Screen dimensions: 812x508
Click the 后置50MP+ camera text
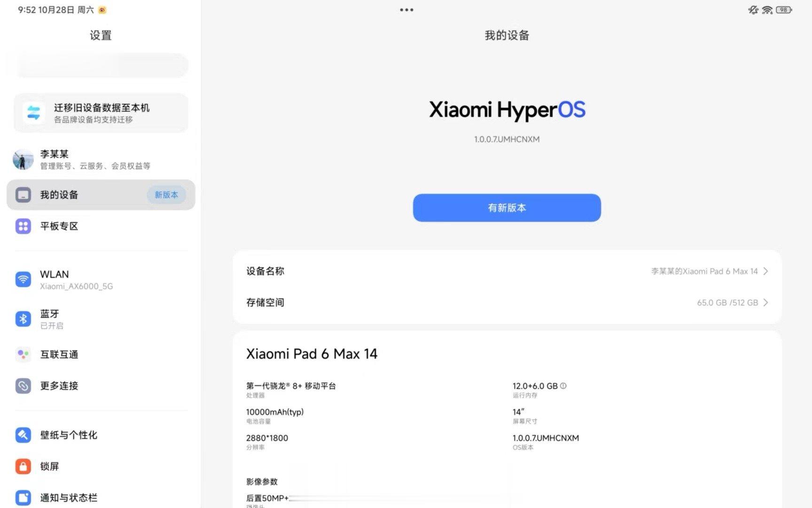click(267, 498)
